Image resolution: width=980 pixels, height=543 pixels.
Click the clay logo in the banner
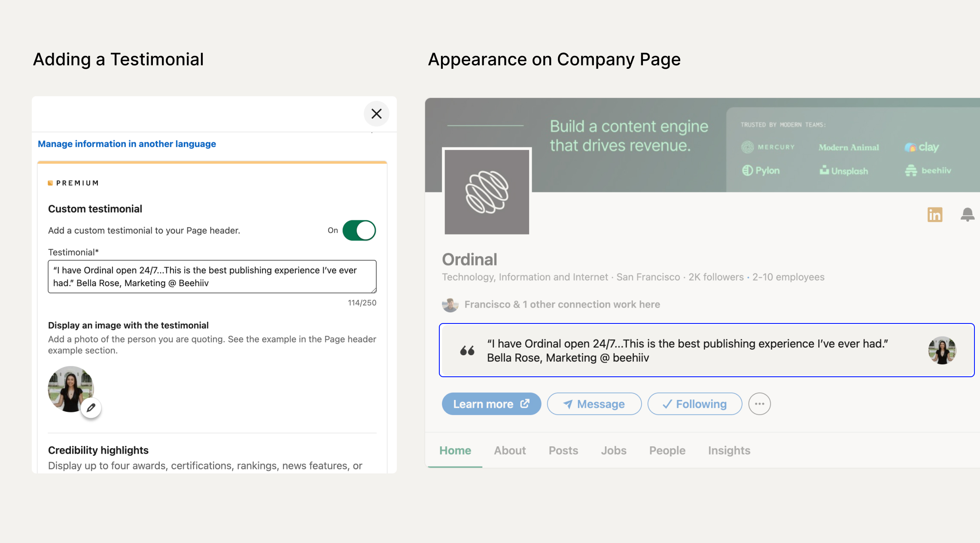point(922,147)
